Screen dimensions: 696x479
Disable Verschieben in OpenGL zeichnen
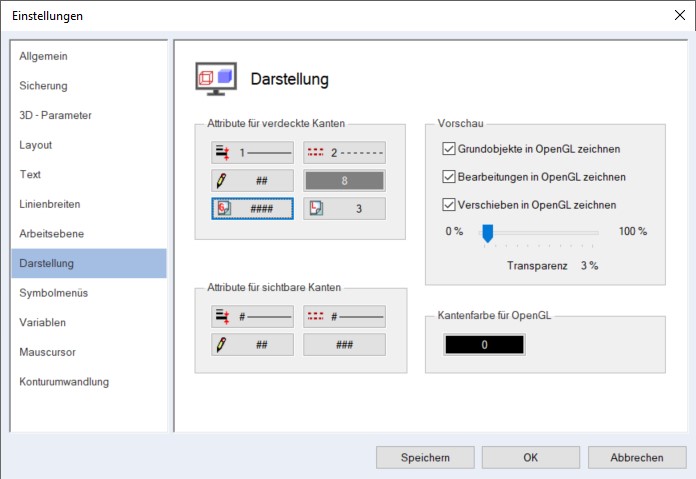click(449, 205)
